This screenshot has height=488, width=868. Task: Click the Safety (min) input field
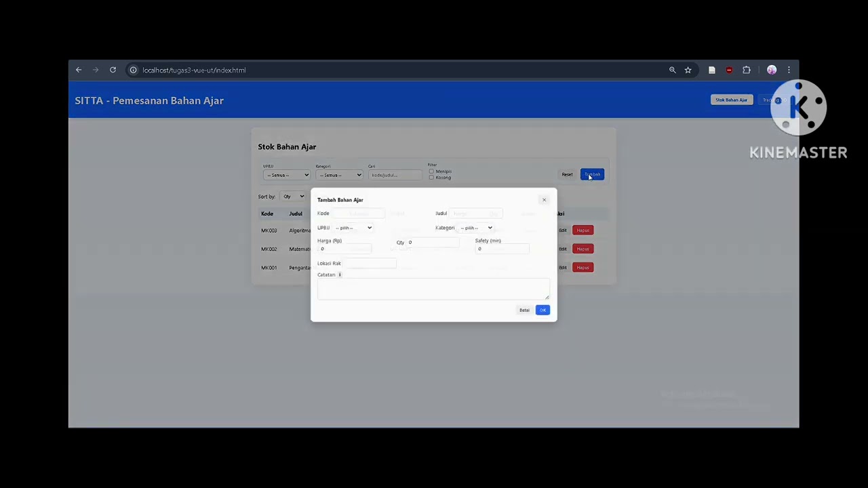[502, 249]
